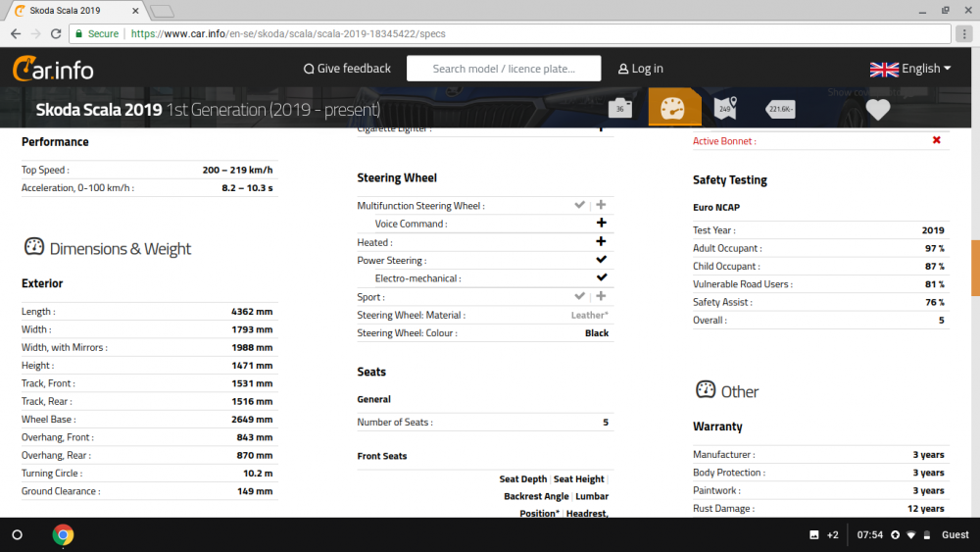
Task: Click the Top Speed 200 – 219 km/h value
Action: 237,170
